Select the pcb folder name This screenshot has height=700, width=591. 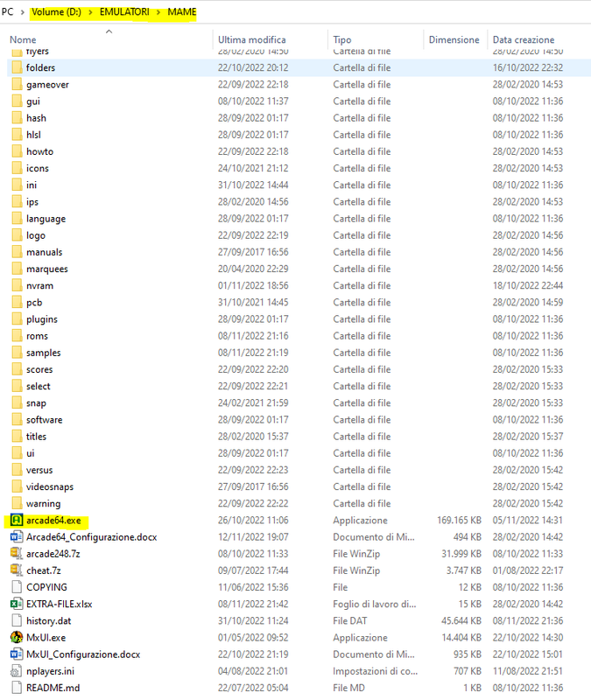pyautogui.click(x=34, y=302)
